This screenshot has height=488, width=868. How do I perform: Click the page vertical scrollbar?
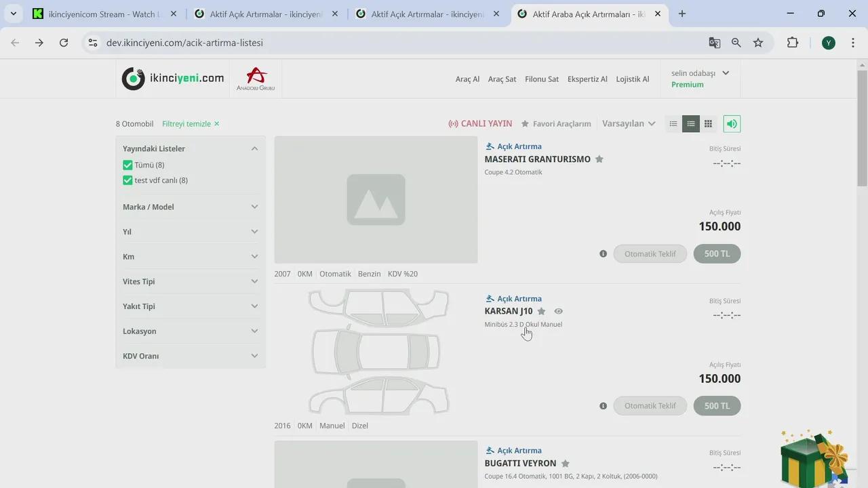(862, 127)
